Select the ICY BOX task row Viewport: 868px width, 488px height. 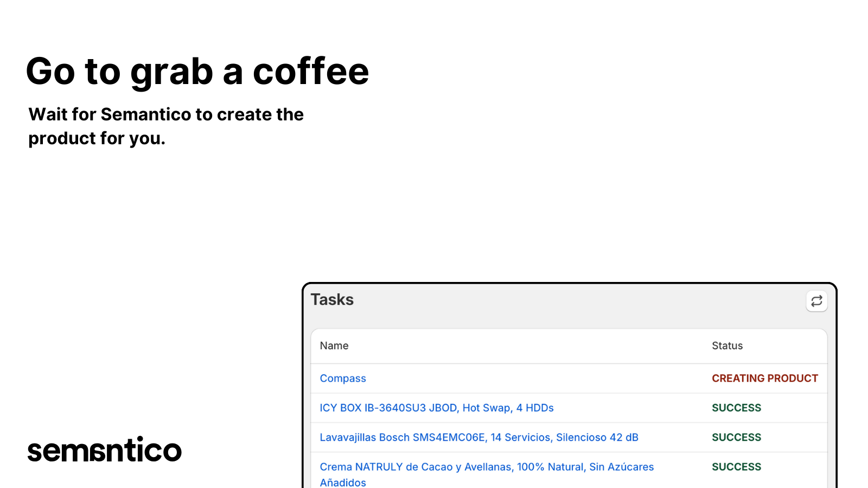coord(569,408)
